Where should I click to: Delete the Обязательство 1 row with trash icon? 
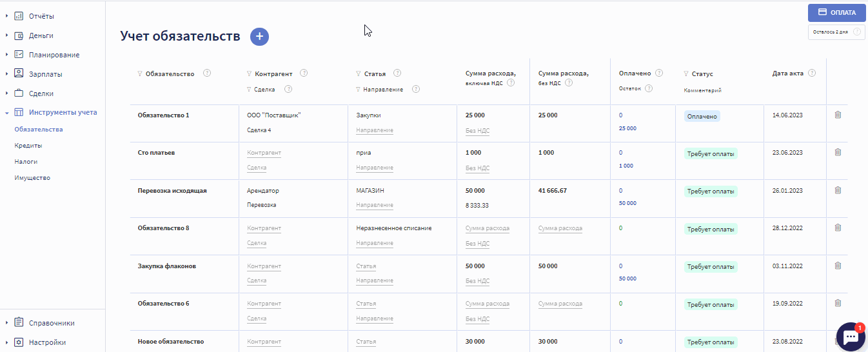[838, 115]
